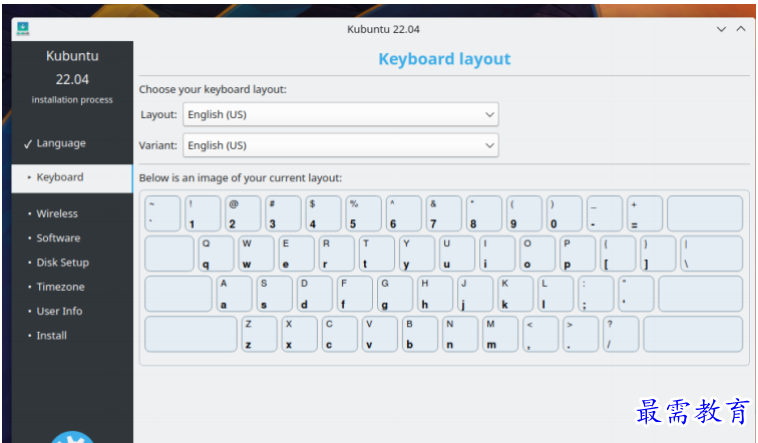Image resolution: width=758 pixels, height=443 pixels.
Task: Click the D key in layout preview
Action: (x=315, y=294)
